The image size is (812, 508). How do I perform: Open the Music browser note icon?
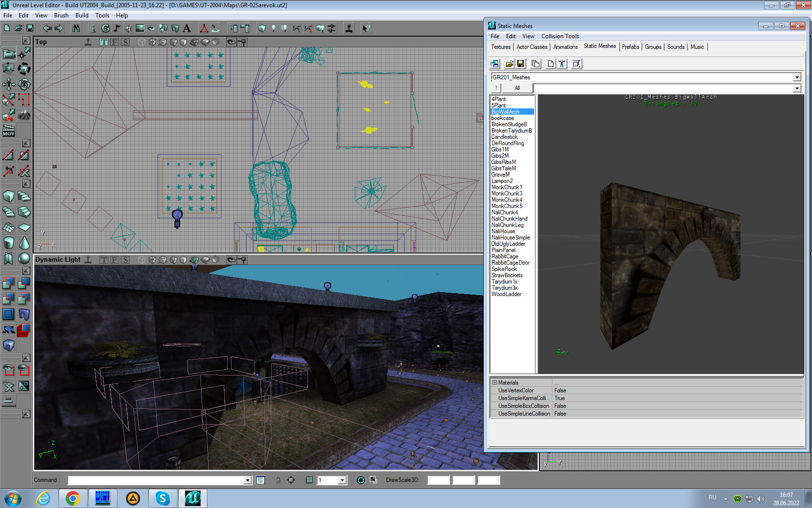point(117,29)
